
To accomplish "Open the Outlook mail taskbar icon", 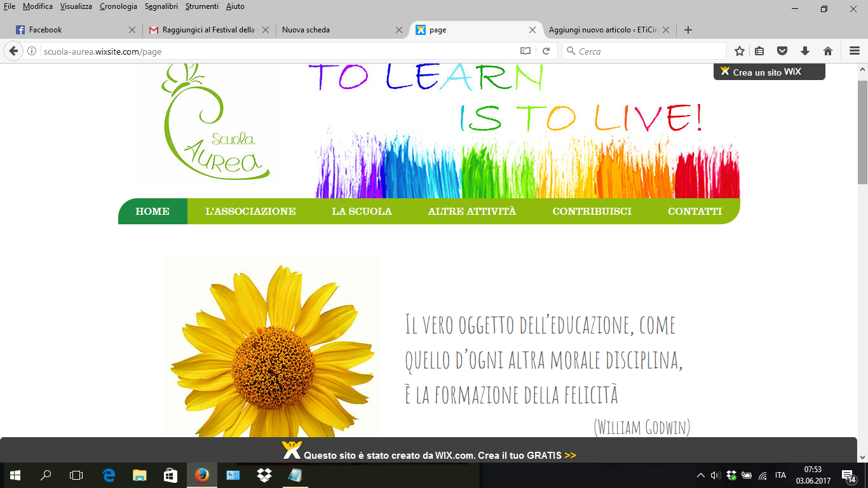I will click(233, 475).
